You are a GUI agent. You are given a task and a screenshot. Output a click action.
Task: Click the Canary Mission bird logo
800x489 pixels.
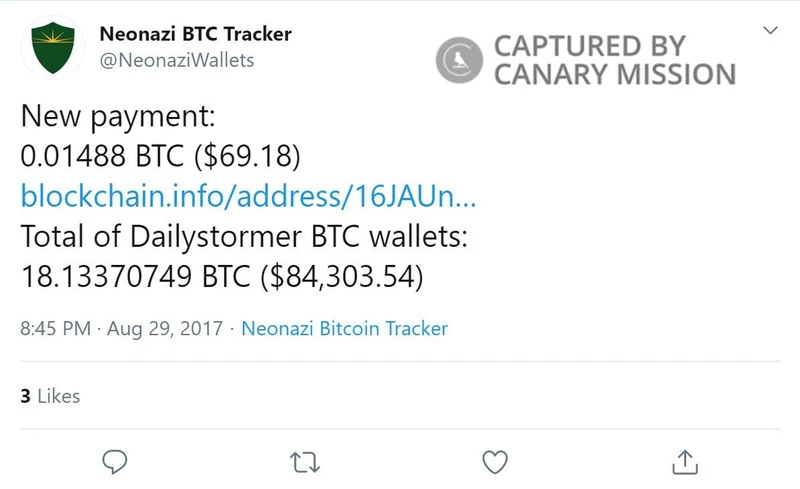pos(459,59)
